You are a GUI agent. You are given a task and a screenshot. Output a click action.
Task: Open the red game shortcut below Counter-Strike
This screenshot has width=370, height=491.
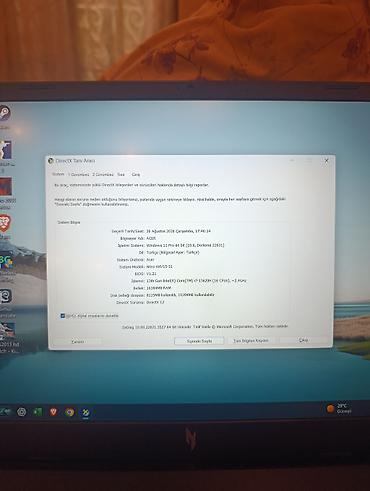6,187
